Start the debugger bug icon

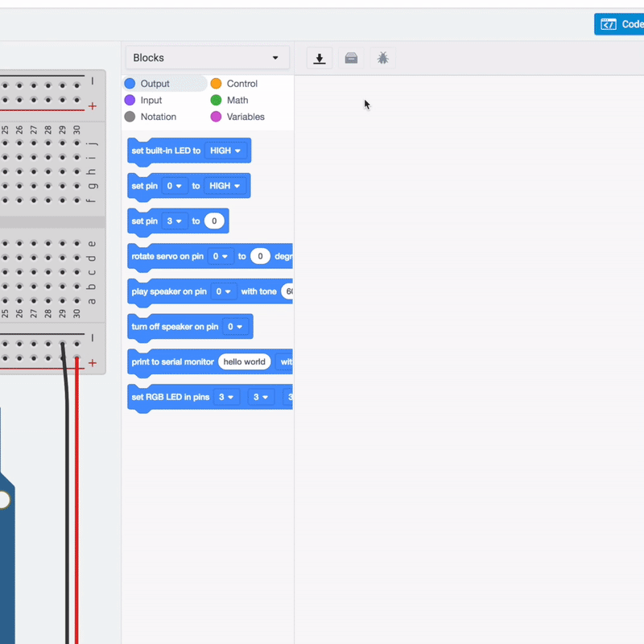[382, 58]
